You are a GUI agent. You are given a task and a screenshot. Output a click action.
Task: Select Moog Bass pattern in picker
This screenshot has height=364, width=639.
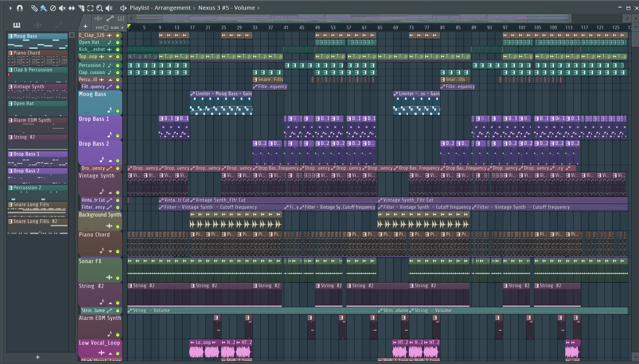37,41
